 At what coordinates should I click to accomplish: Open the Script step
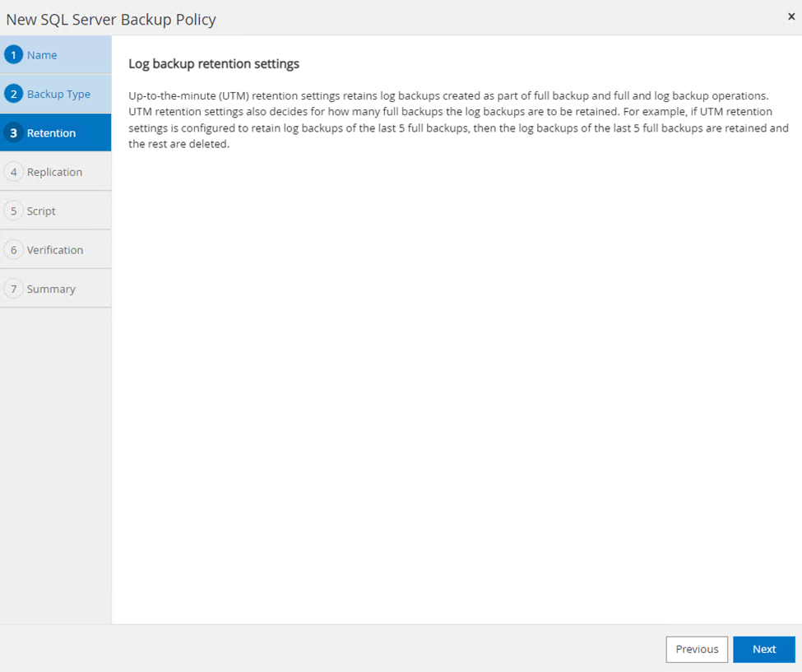click(x=56, y=211)
